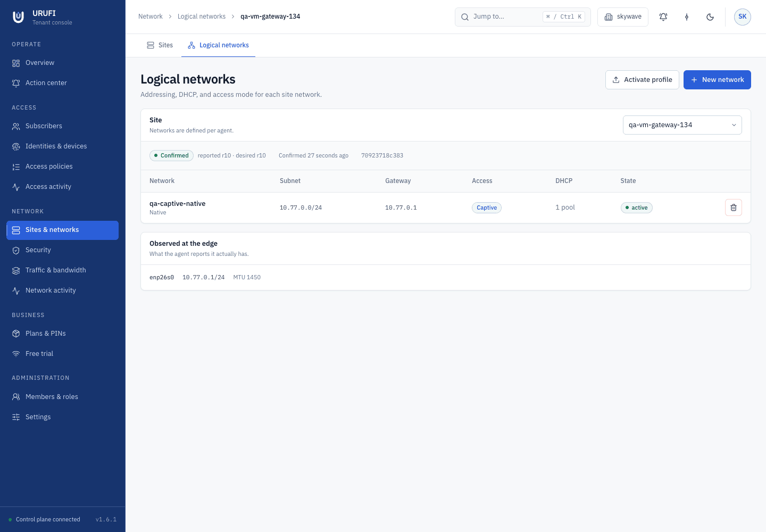Navigate to Access policies
The width and height of the screenshot is (766, 532).
point(62,167)
